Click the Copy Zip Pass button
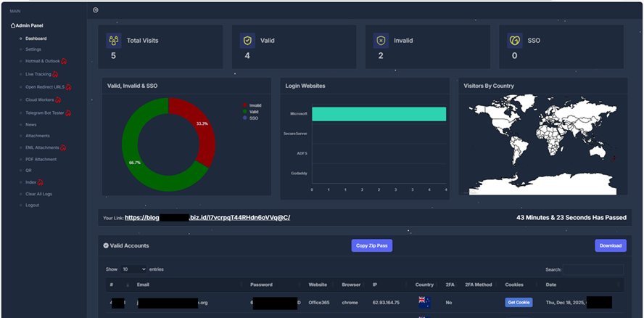This screenshot has height=318, width=644. (371, 245)
